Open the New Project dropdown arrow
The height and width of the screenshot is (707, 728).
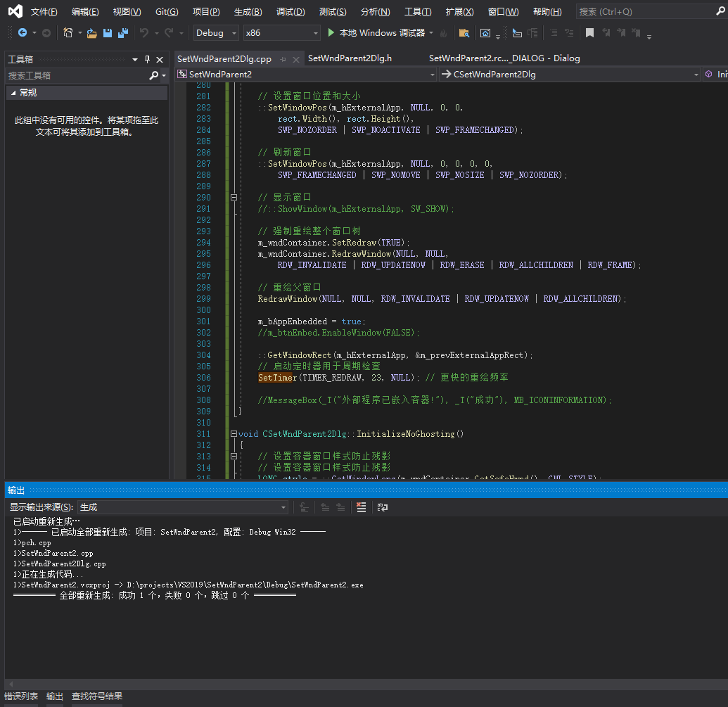pos(80,33)
